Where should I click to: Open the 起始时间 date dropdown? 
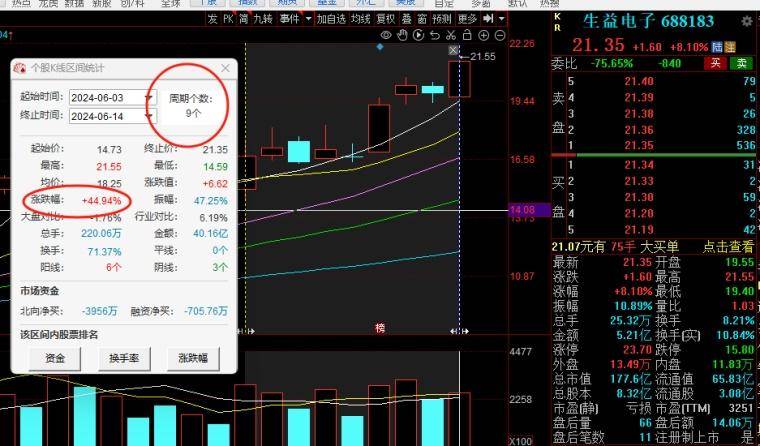[x=150, y=97]
